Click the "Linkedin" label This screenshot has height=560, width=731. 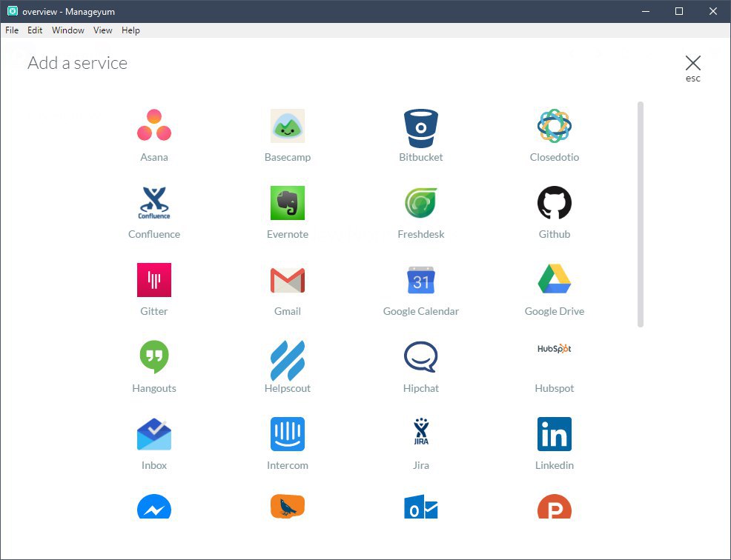point(555,465)
